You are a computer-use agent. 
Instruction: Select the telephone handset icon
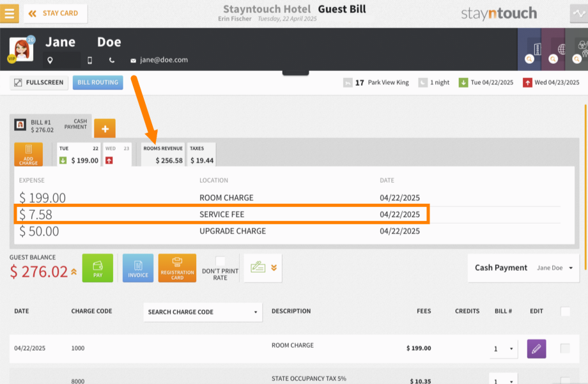pyautogui.click(x=112, y=60)
